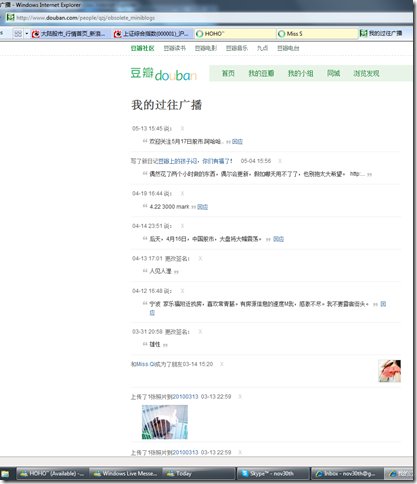Open 豆瓣电影 in the top bar
417x484 pixels.
pyautogui.click(x=206, y=48)
